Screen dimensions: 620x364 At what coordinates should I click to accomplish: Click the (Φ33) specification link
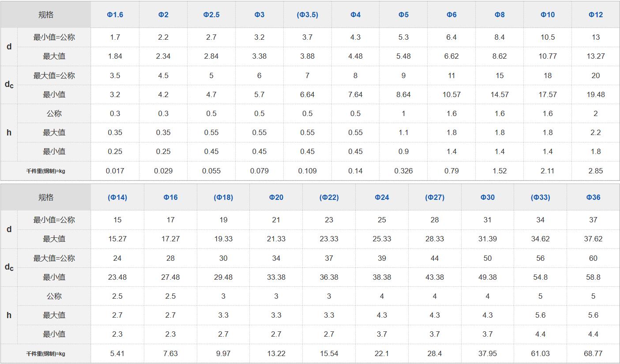coord(541,197)
